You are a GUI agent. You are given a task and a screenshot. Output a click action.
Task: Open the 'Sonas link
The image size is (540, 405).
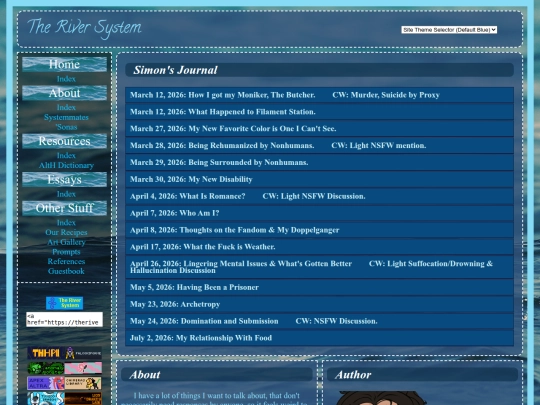66,127
